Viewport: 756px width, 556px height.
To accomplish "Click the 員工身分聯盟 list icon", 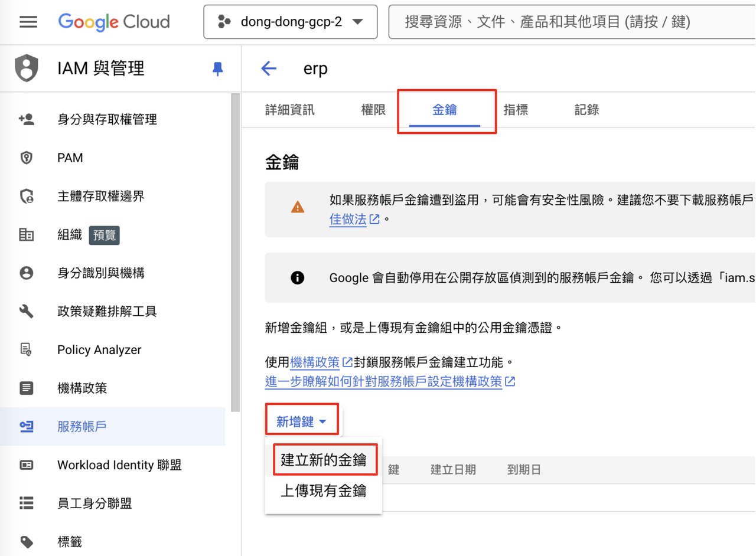I will (27, 503).
